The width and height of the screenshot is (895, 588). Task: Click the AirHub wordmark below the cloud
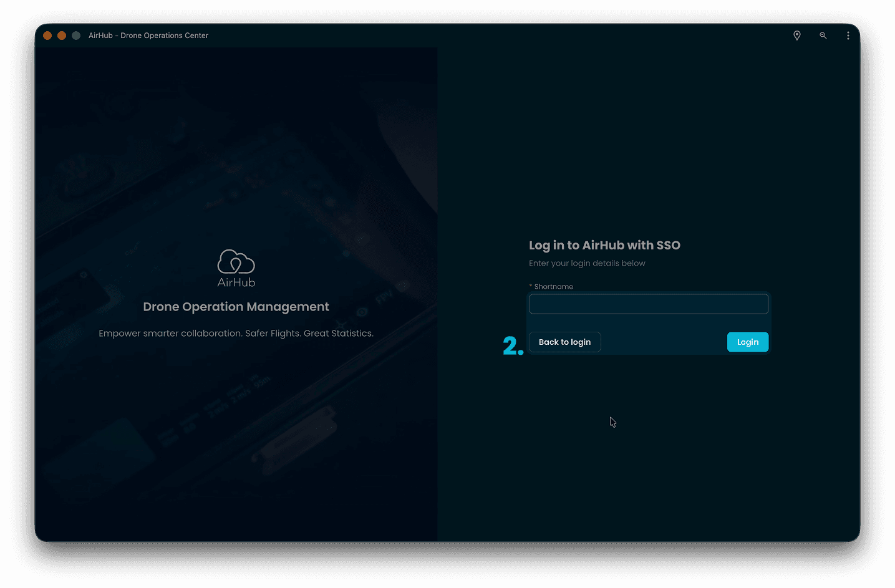tap(236, 282)
